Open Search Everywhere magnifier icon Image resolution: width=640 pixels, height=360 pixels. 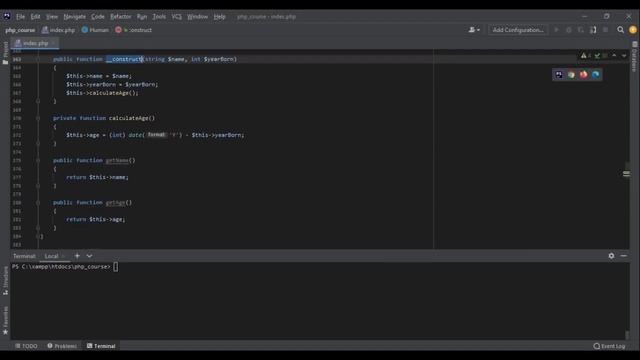(x=620, y=30)
